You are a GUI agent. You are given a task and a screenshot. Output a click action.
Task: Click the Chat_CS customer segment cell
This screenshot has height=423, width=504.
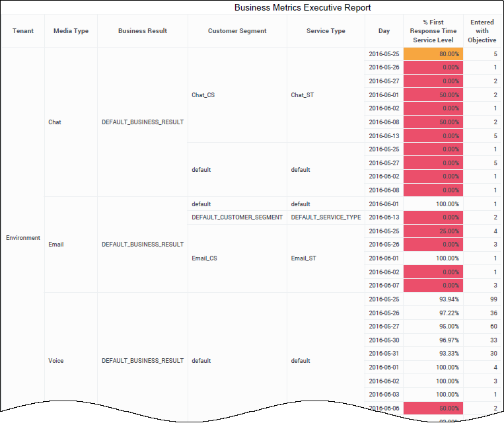203,95
